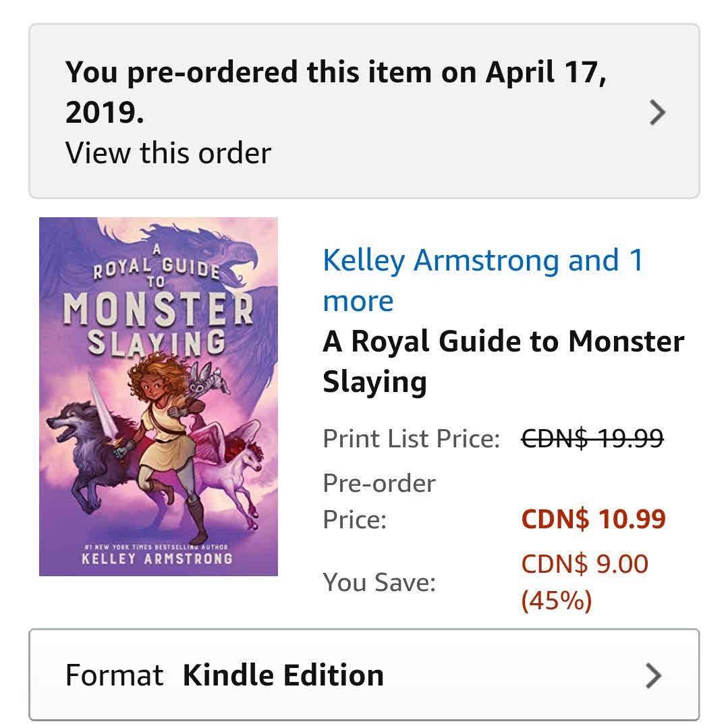Click the CDN$ 10.99 pre-order price
Image resolution: width=728 pixels, height=728 pixels.
tap(593, 520)
